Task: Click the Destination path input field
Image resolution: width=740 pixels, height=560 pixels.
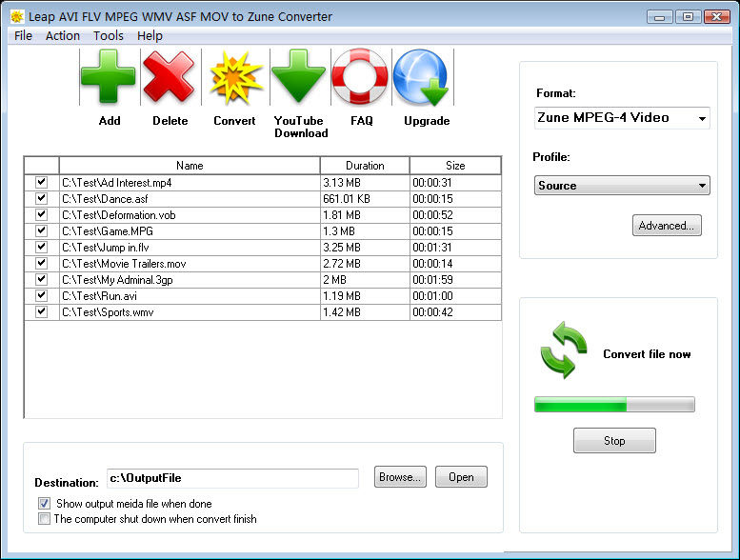Action: pos(232,478)
